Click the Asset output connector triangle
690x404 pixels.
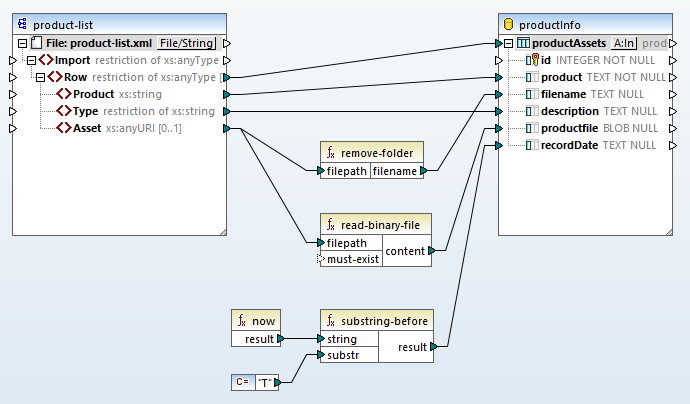227,128
